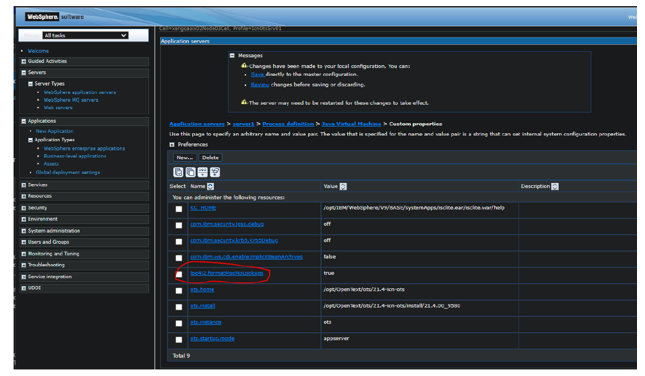Click the Show filter view toolbar icon
Screen dimensions: 645x376
pos(203,172)
